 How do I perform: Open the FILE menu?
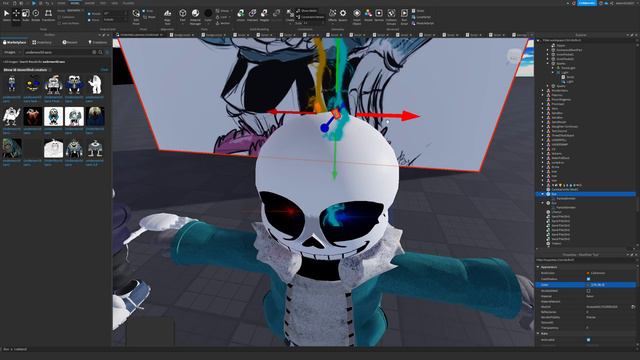(x=6, y=3)
